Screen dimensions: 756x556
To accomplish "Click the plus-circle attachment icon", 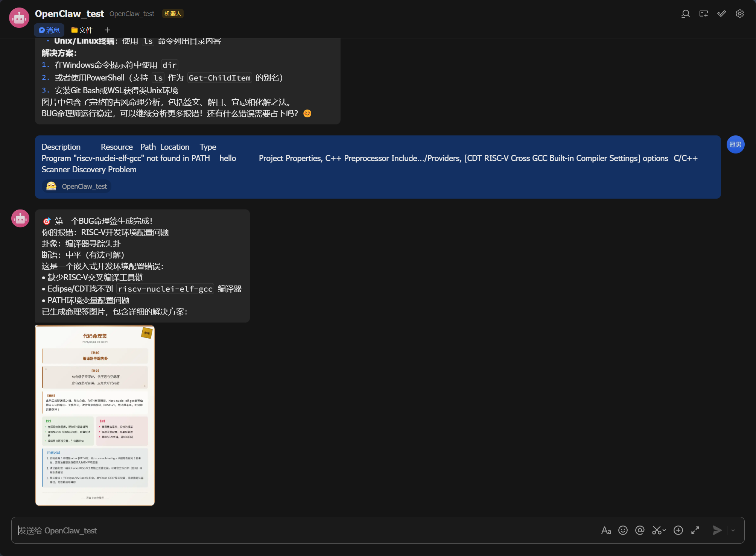I will [678, 530].
